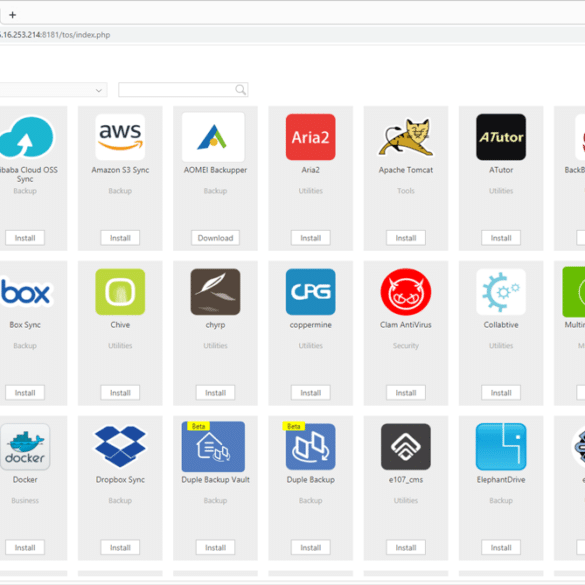The height and width of the screenshot is (585, 585).
Task: Open the Box Sync logo icon
Action: [x=25, y=292]
